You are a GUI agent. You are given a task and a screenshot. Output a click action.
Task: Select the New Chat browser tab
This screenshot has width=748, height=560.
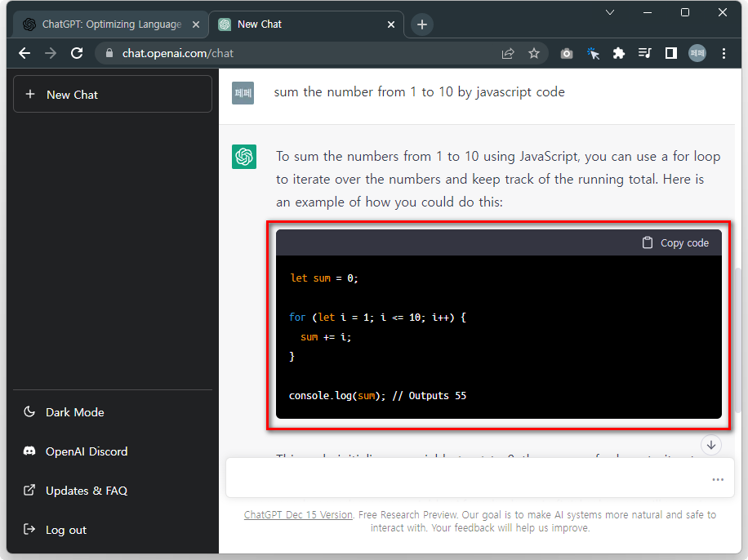305,24
